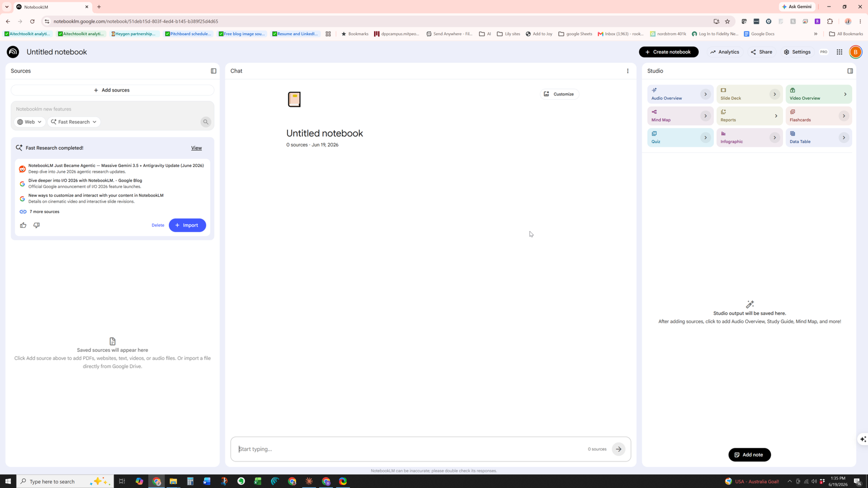View the Fast Research results
868x488 pixels.
pyautogui.click(x=196, y=148)
